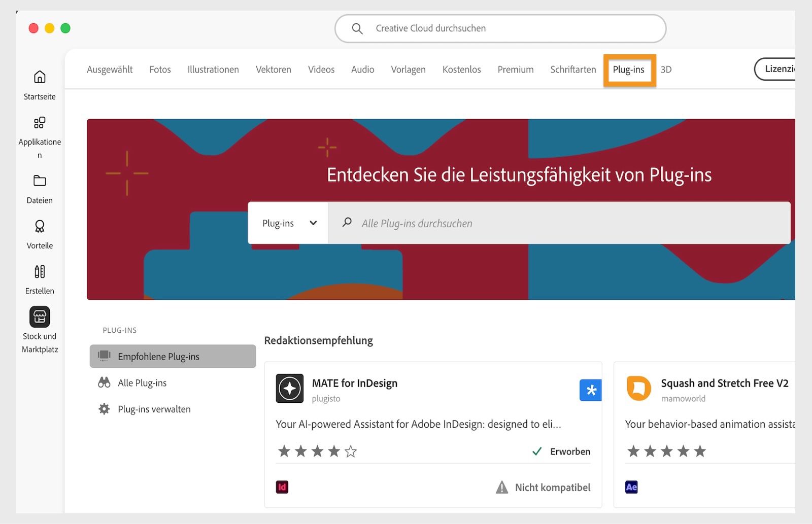Click the mamoworld developer name
Viewport: 812px width, 524px height.
[x=683, y=399]
